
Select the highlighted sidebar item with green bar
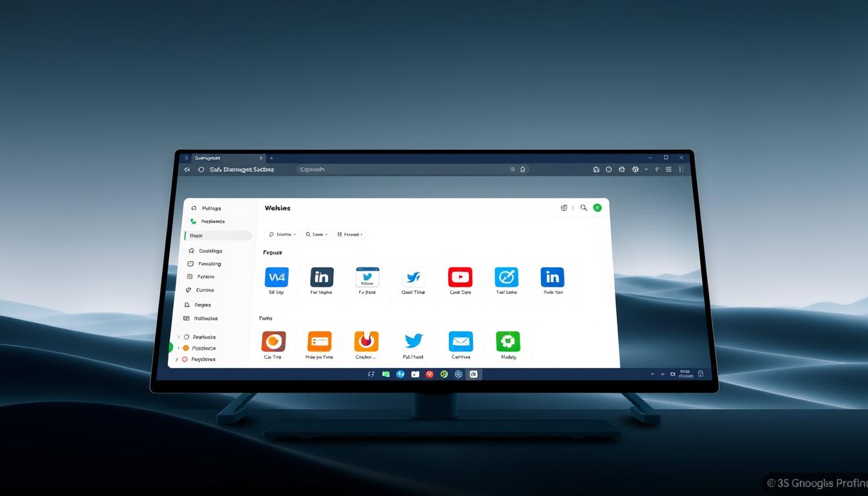coord(218,236)
